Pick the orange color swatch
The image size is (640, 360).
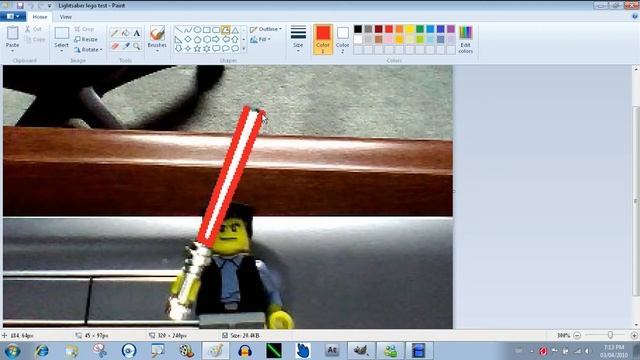tap(399, 29)
